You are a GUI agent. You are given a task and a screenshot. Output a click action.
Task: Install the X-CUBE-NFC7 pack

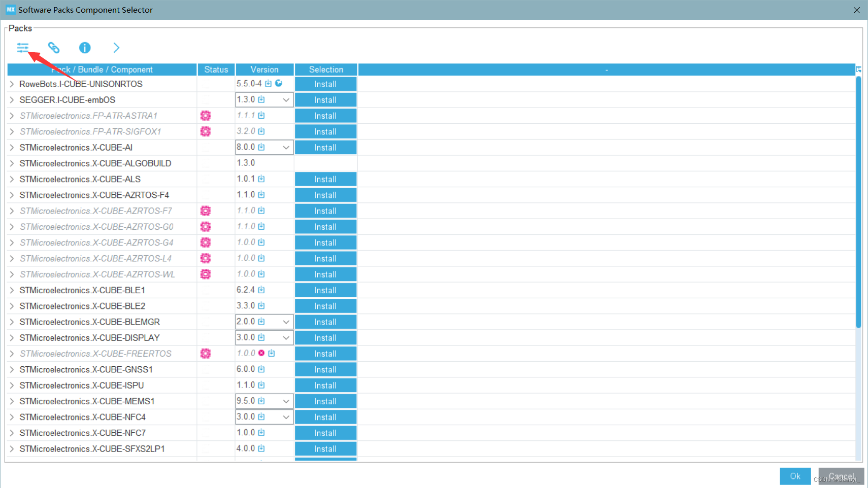pos(325,433)
